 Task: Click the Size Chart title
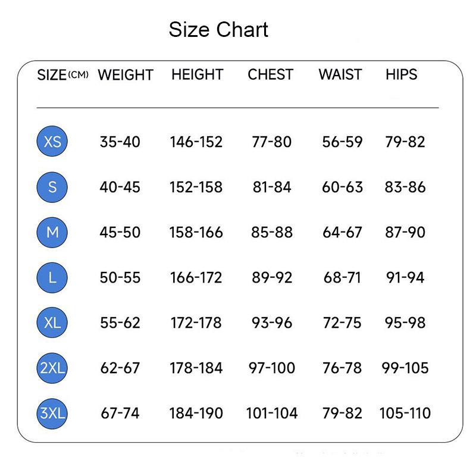(218, 30)
